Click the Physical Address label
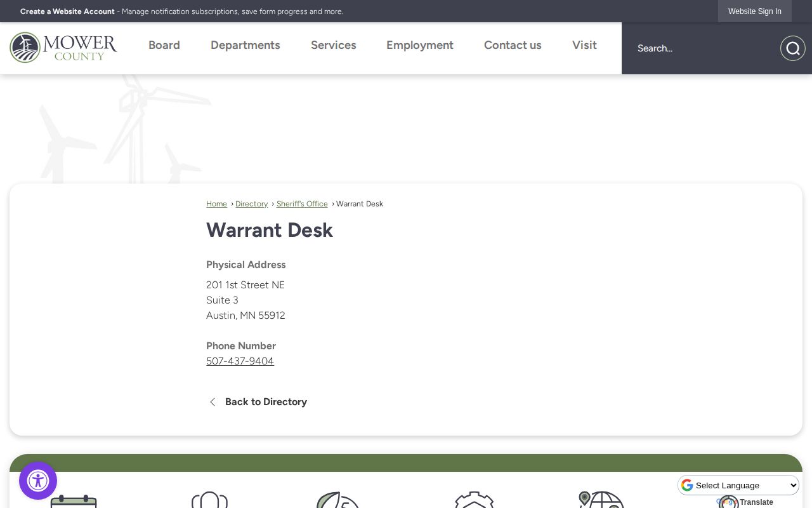Viewport: 812px width, 508px height. pos(246,265)
